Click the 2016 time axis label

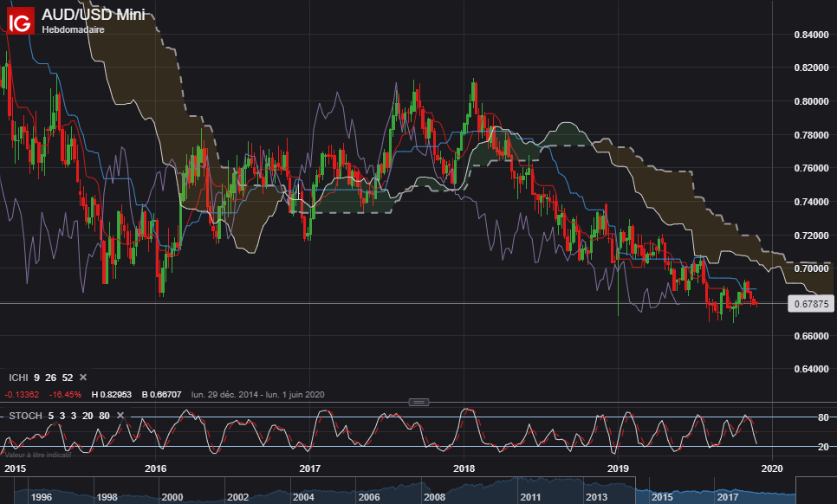(155, 468)
